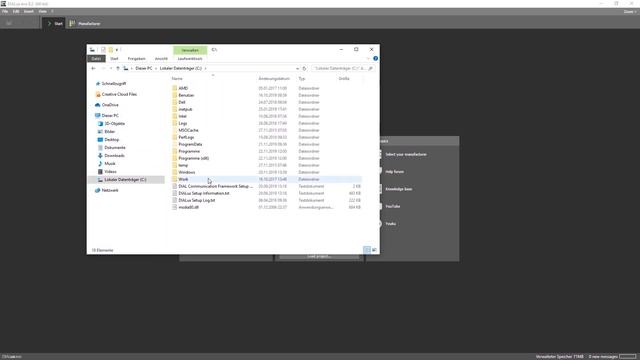Switch to the Manufacturer tab in DIALux

pyautogui.click(x=85, y=24)
